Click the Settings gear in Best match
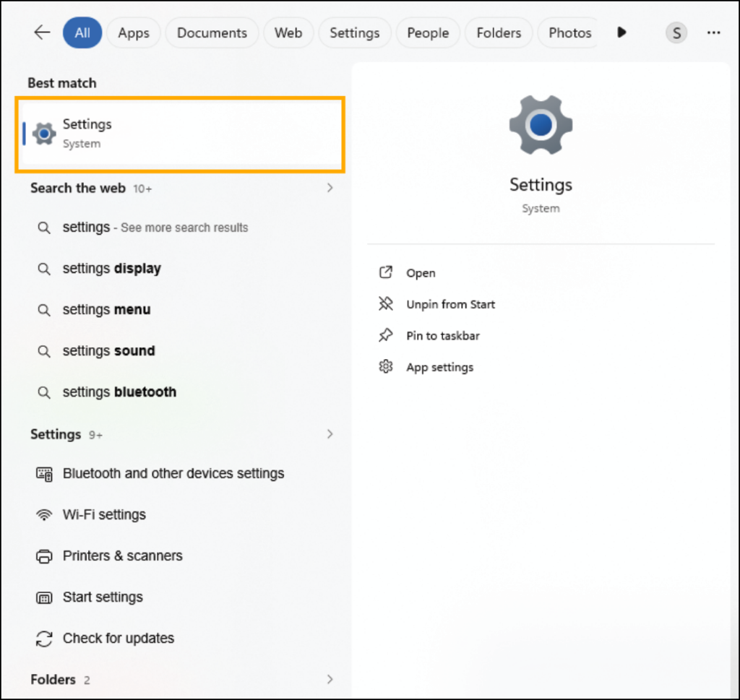 (x=43, y=133)
